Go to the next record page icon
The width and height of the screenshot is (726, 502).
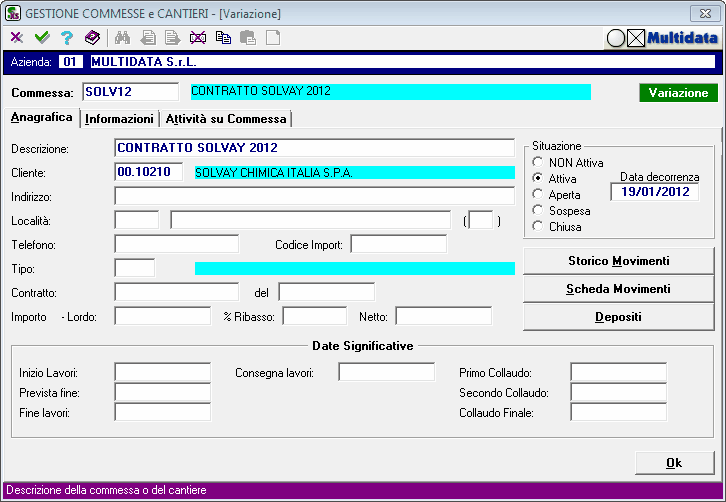[172, 38]
